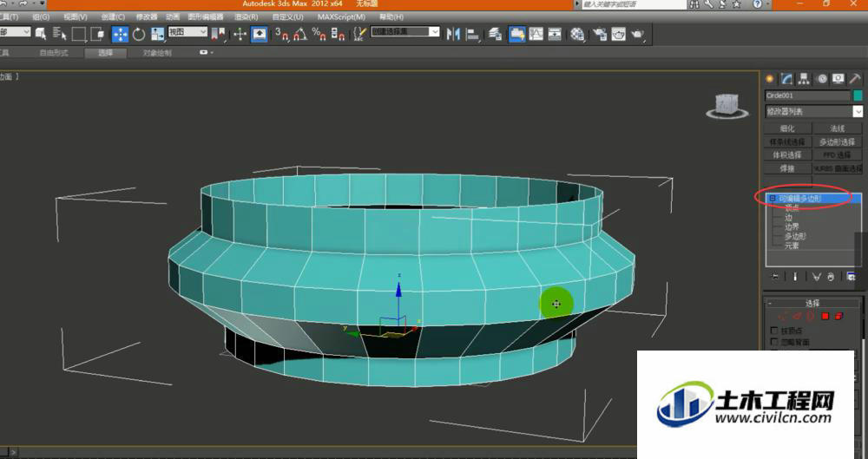868x459 pixels.
Task: Open the Help question mark icon
Action: [757, 4]
